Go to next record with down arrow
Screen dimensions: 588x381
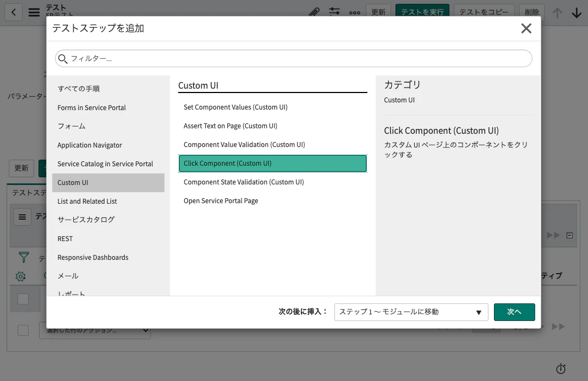[577, 13]
